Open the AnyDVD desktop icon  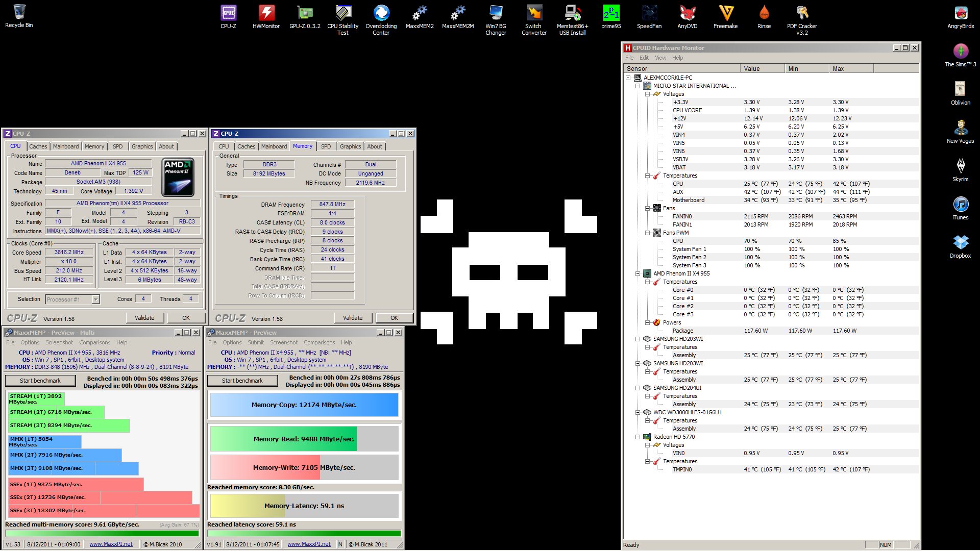pos(688,16)
